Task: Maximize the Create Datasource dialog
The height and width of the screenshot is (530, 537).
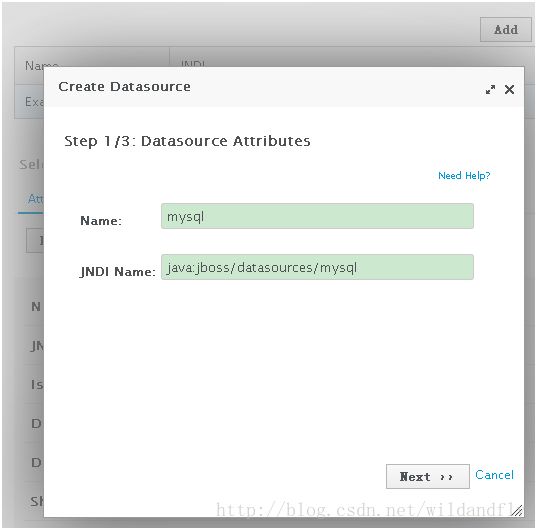Action: coord(490,90)
